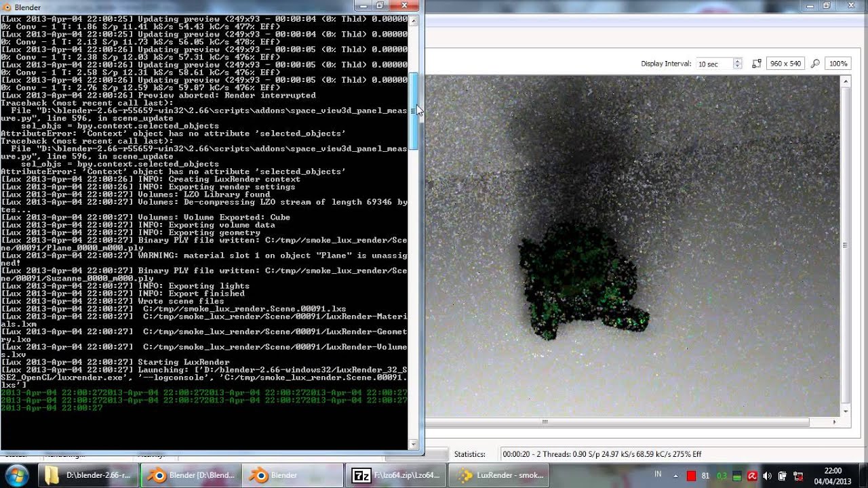Click the 'INFO: Export finished' console line
The width and height of the screenshot is (868, 488).
click(x=123, y=293)
